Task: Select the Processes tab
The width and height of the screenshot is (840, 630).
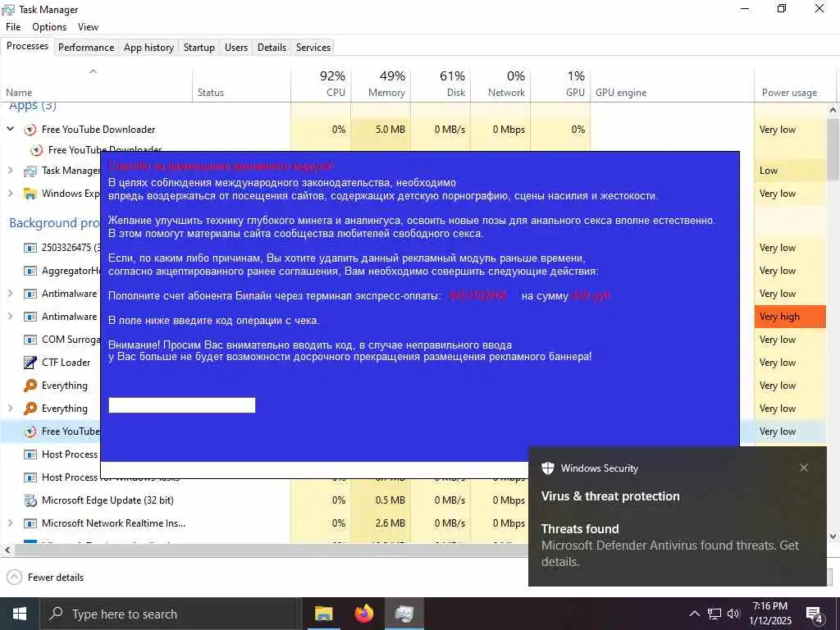Action: click(x=27, y=46)
